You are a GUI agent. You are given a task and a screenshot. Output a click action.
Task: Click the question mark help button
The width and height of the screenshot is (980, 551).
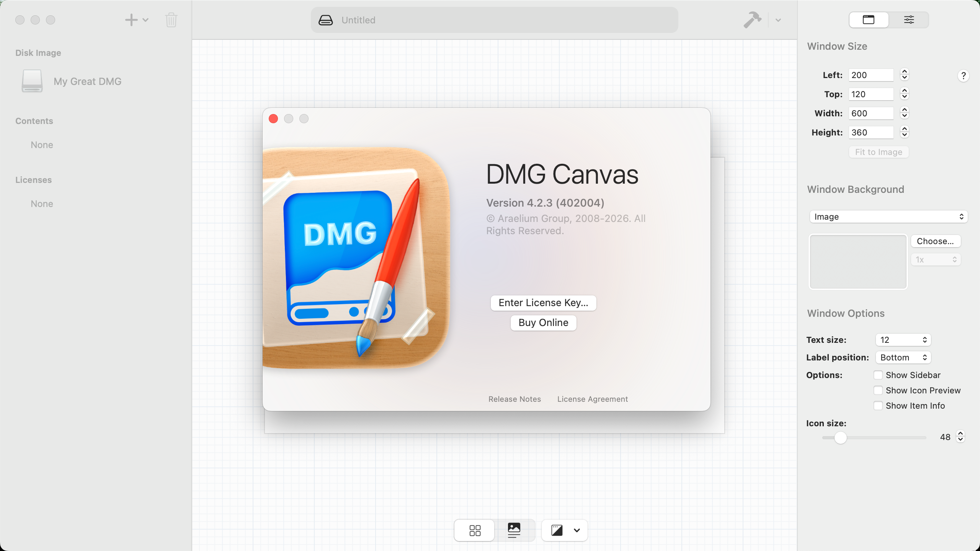(963, 76)
